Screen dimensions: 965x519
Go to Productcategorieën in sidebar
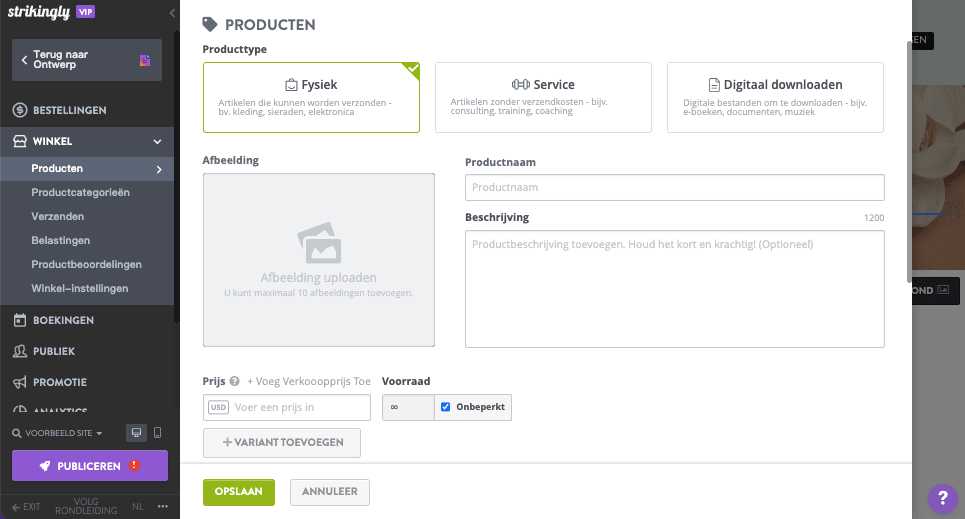point(81,192)
